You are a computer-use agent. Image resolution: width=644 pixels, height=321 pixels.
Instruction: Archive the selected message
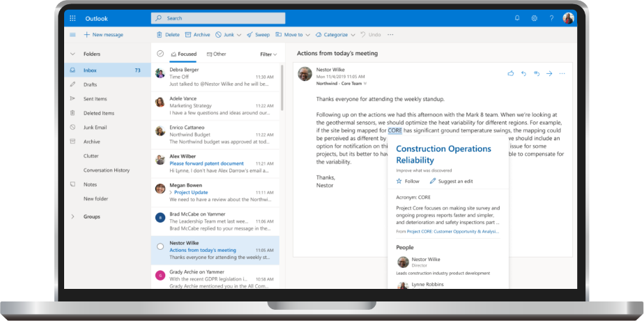[197, 35]
